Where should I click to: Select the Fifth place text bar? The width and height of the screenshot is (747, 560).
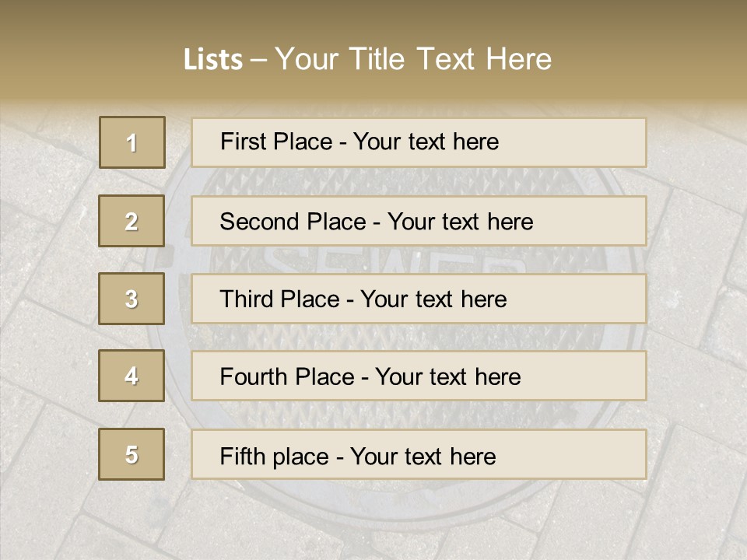(419, 454)
